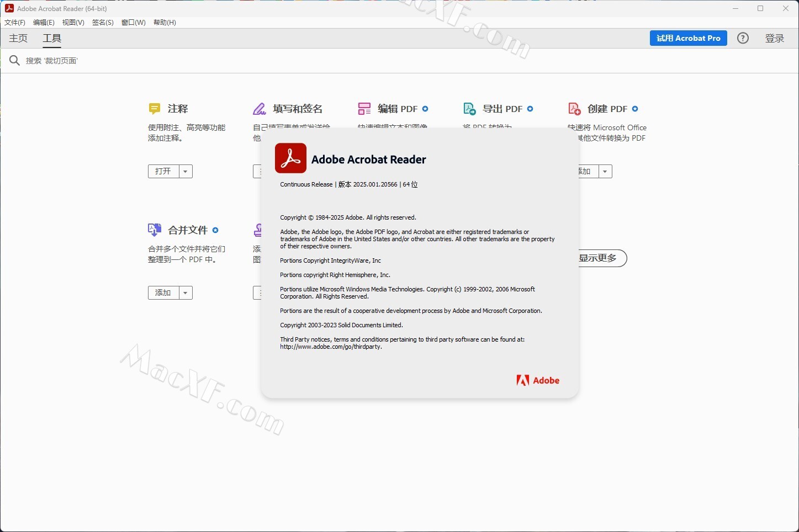Click the Acrobat logo in About dialog
This screenshot has height=532, width=799.
pos(290,158)
